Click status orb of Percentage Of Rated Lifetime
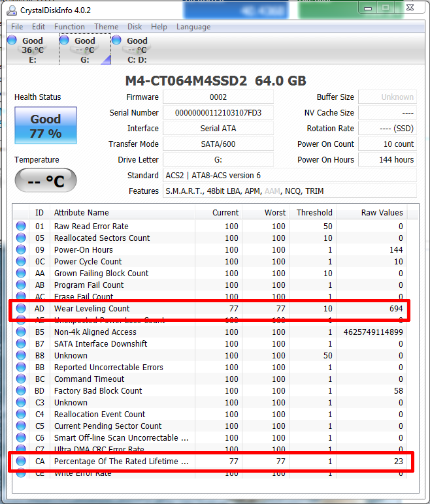 tap(21, 461)
